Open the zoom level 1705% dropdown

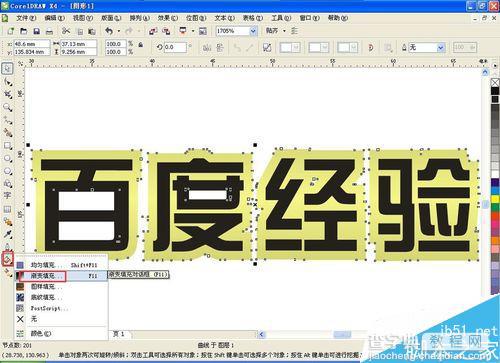point(253,31)
